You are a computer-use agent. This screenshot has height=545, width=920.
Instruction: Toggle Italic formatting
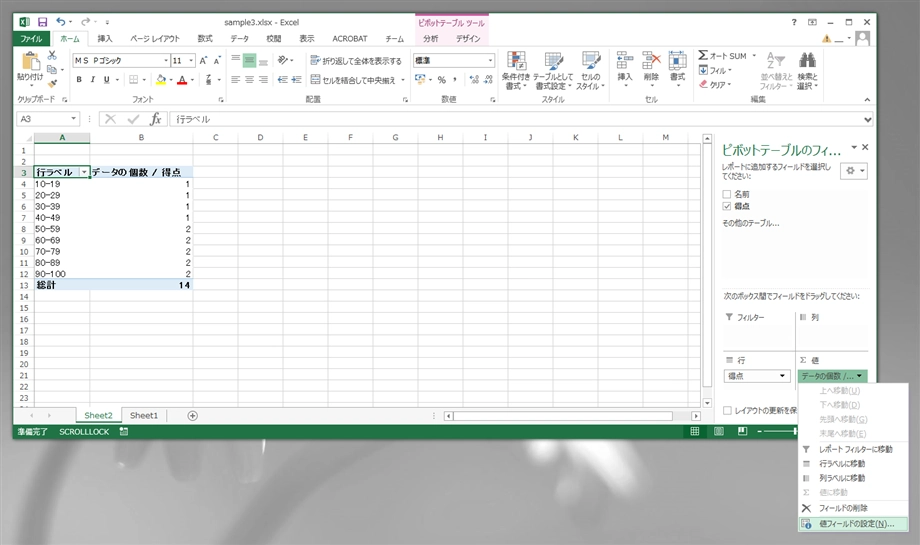pyautogui.click(x=93, y=80)
